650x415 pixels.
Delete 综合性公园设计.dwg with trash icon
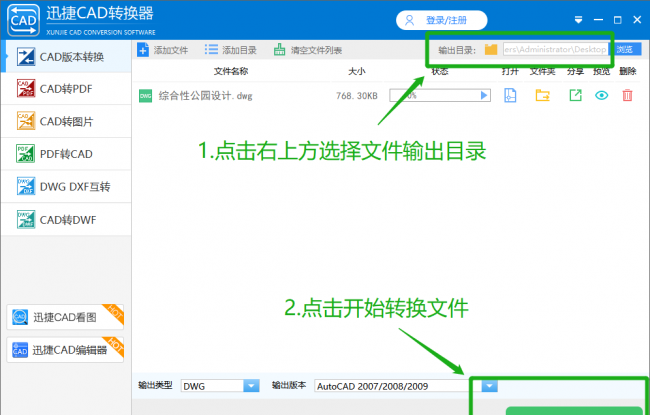627,95
